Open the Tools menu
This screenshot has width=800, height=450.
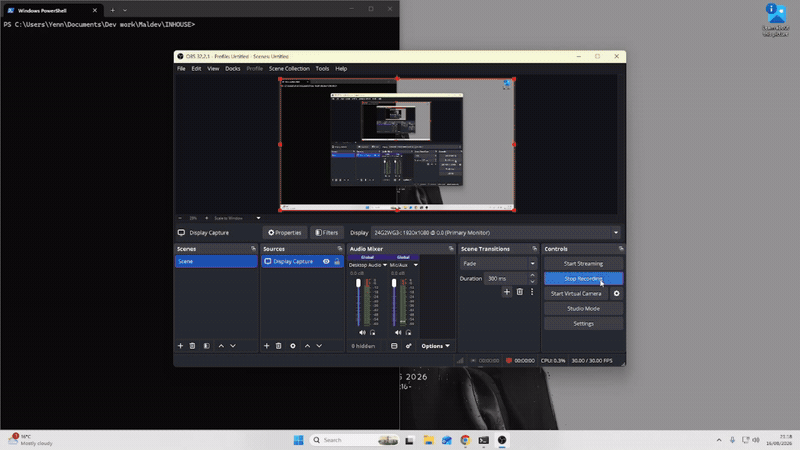(322, 68)
